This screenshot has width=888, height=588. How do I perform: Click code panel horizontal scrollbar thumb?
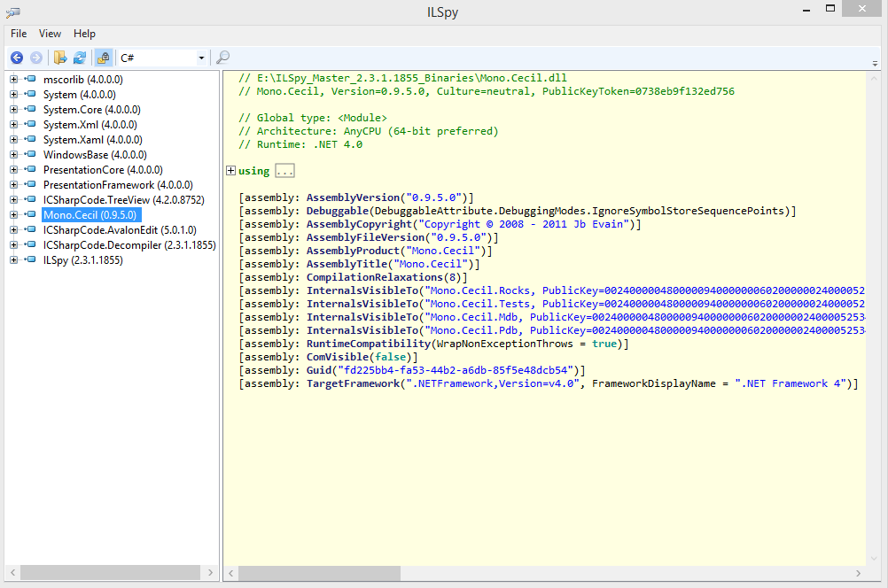(319, 573)
